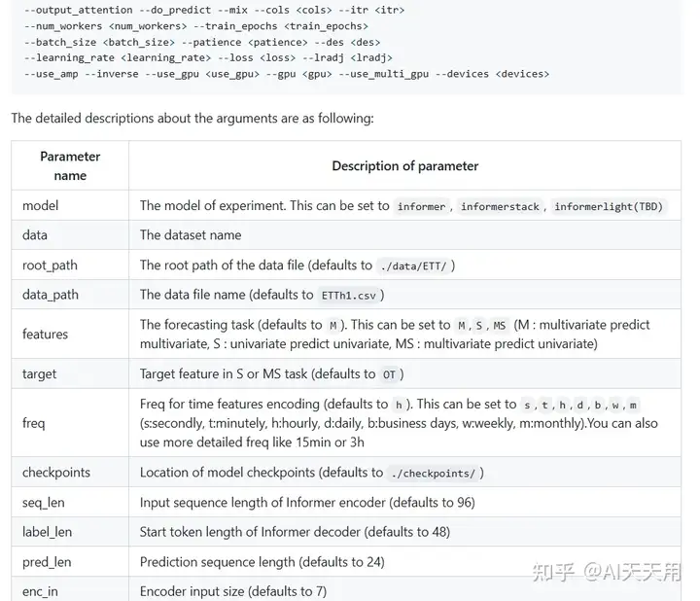Click the '--output_attention --do_predict' code line
The image size is (700, 601).
point(214,10)
